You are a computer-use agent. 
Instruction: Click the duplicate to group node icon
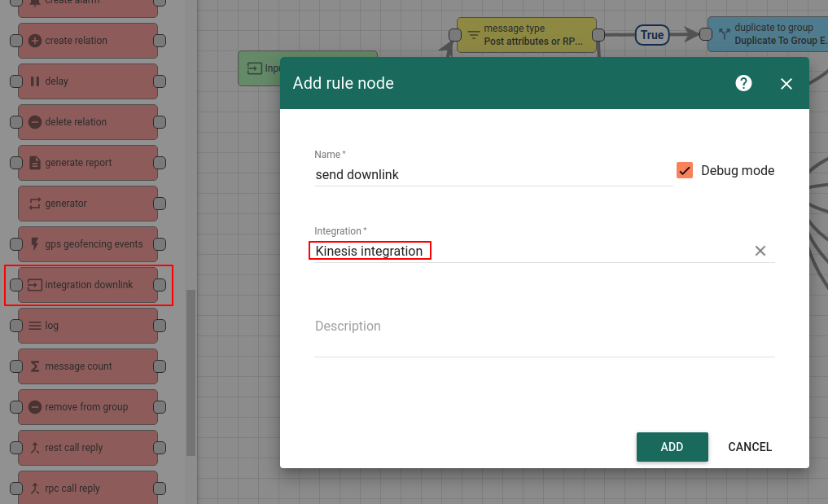click(x=724, y=34)
